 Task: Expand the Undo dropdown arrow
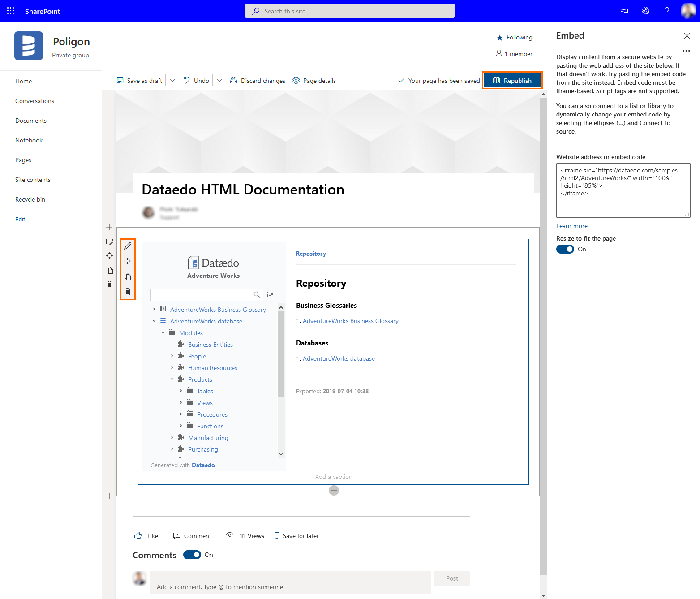219,81
